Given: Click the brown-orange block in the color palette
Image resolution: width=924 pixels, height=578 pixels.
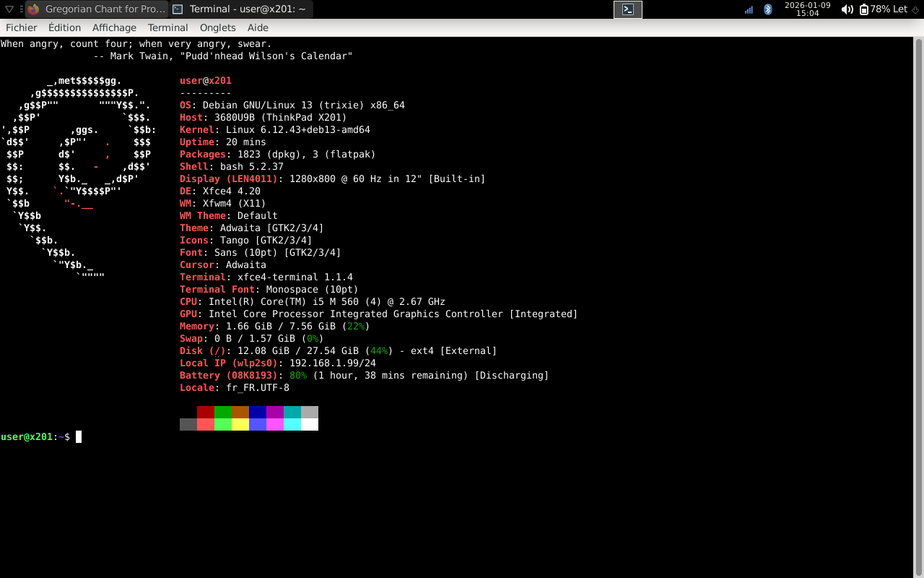Looking at the screenshot, I should [240, 412].
